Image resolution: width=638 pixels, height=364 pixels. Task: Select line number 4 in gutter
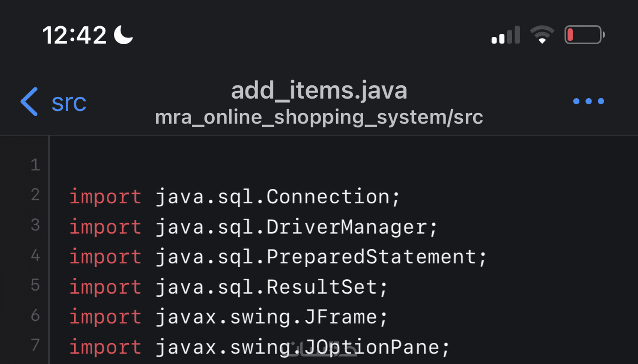tap(35, 256)
